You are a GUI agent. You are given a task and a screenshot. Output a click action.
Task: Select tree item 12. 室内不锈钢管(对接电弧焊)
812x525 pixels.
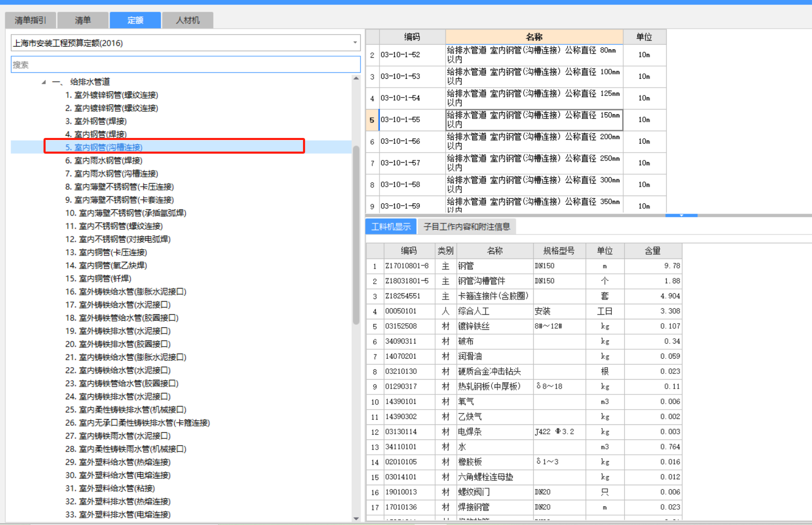(x=118, y=239)
